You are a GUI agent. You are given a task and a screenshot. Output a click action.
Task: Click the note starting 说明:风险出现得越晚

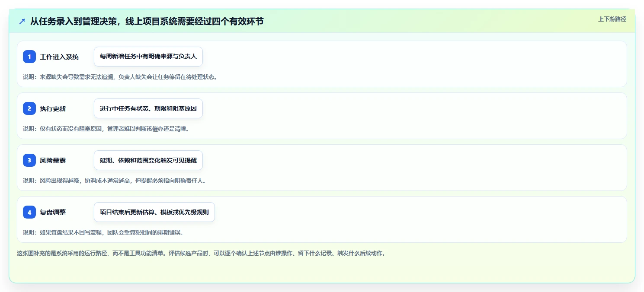pyautogui.click(x=115, y=181)
